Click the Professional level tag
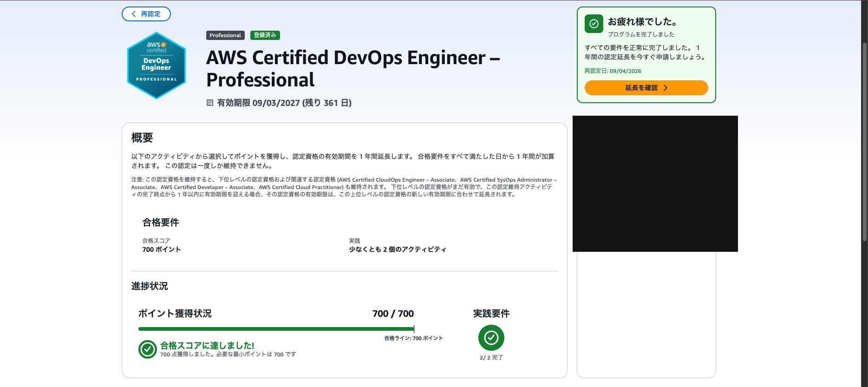Viewport: 868px width, 387px height. click(225, 35)
